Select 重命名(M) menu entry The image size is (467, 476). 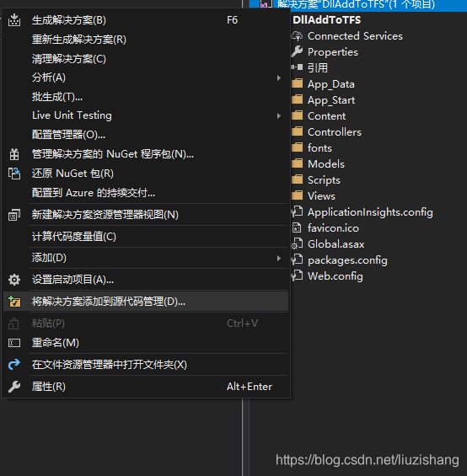[145, 343]
